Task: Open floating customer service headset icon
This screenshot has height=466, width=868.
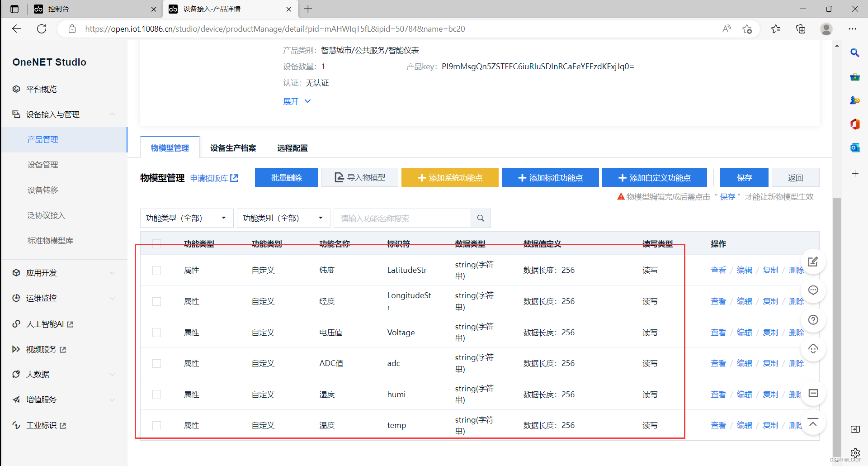Action: click(813, 349)
